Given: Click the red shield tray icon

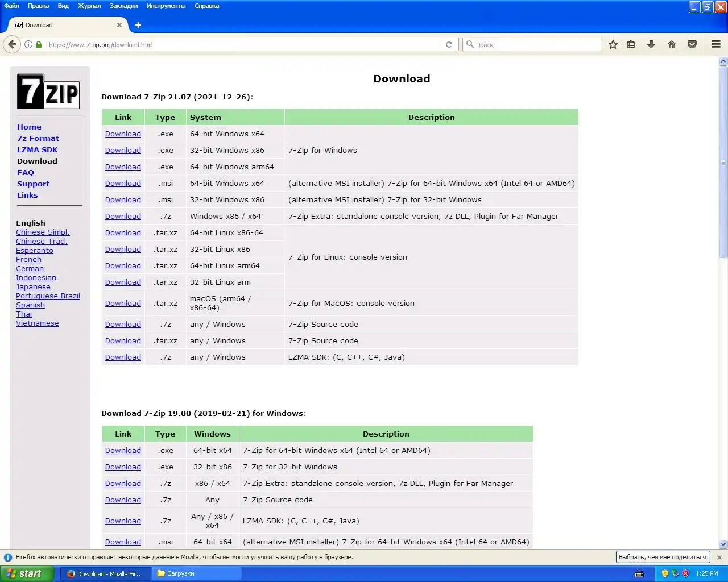Looking at the screenshot, I should click(x=685, y=573).
